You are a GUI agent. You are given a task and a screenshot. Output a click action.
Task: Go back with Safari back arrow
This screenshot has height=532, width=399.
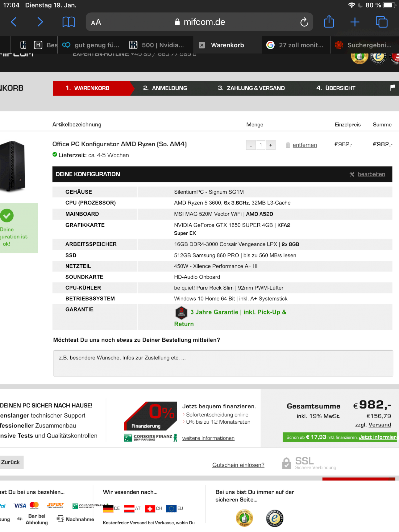point(14,22)
